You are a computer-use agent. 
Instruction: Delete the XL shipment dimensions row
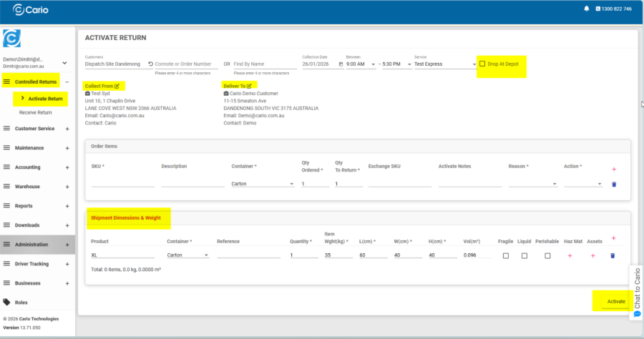click(612, 255)
